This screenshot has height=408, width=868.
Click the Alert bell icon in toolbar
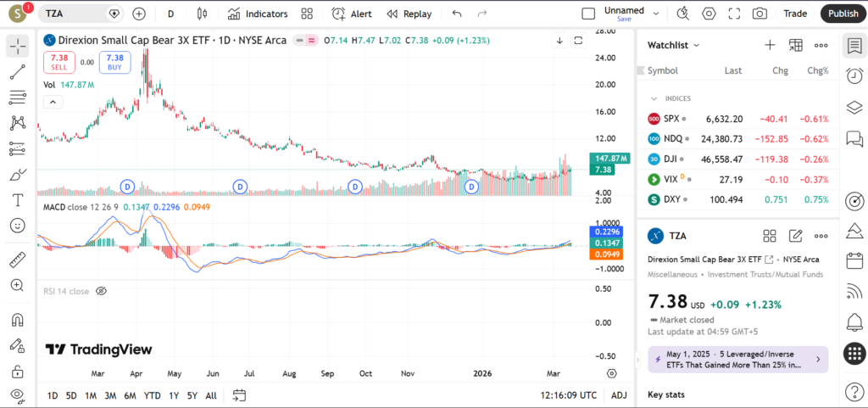tap(351, 14)
